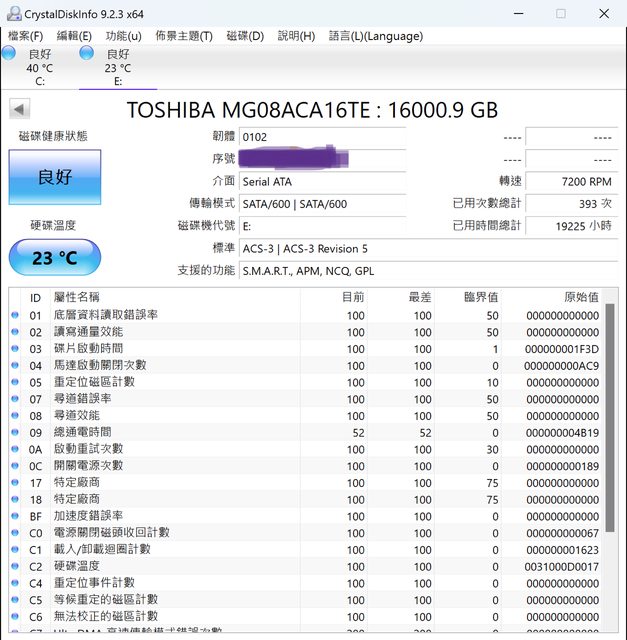The width and height of the screenshot is (627, 640).
Task: Click the firmware field showing 0102
Action: [322, 137]
